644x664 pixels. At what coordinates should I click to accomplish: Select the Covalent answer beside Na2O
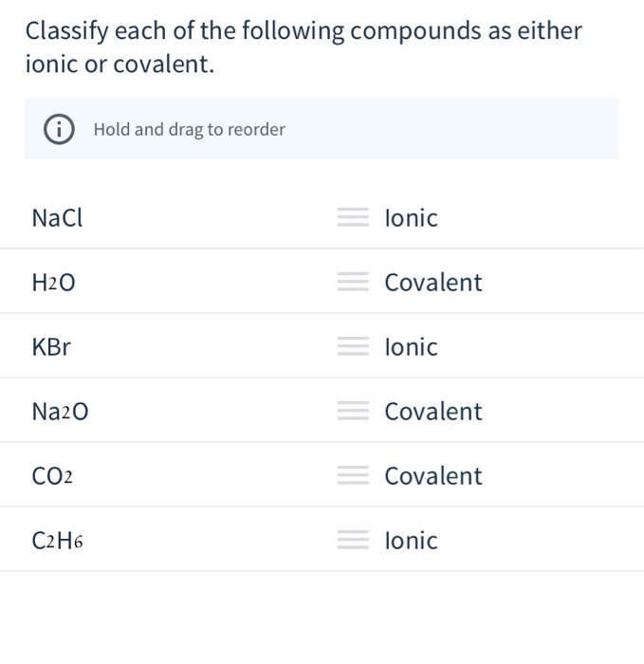[x=433, y=411]
